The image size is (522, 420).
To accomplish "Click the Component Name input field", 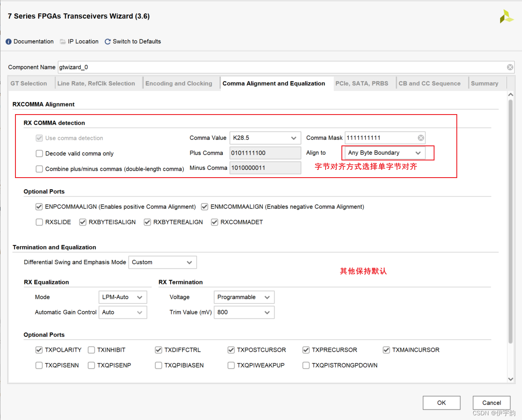I will coord(286,67).
